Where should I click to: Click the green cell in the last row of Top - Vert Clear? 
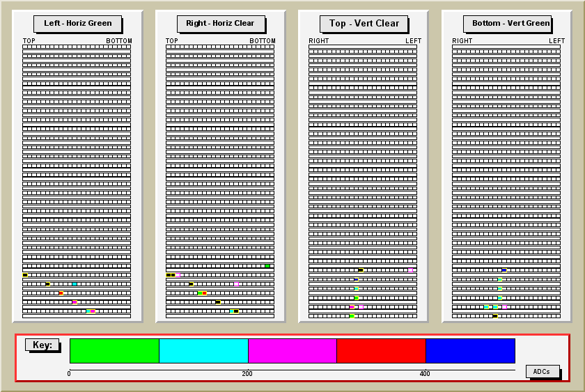pyautogui.click(x=352, y=316)
